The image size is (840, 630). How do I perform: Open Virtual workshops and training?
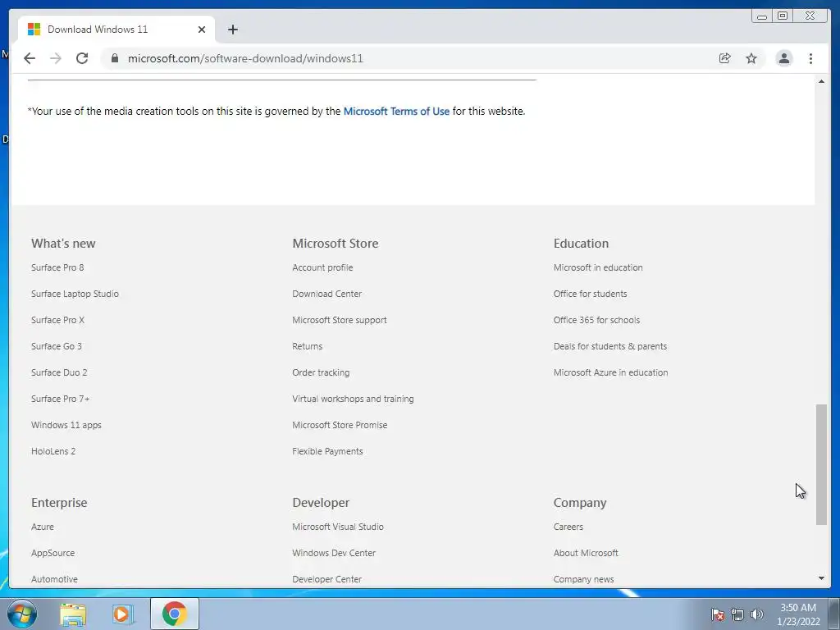[x=353, y=399]
